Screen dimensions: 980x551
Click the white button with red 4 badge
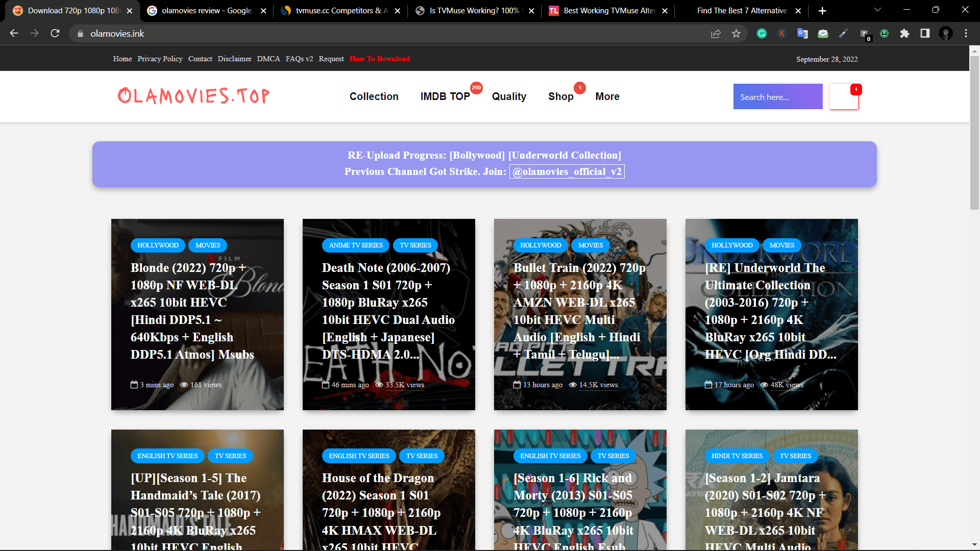[x=844, y=96]
